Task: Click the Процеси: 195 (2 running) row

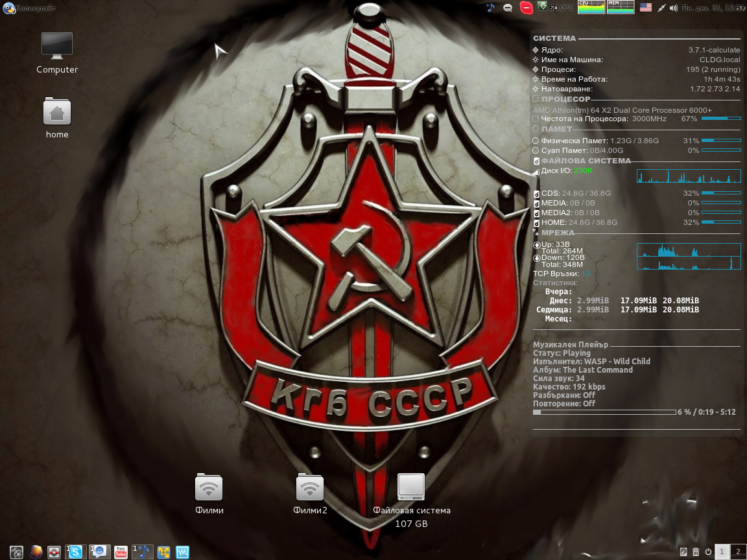Action: pos(637,69)
